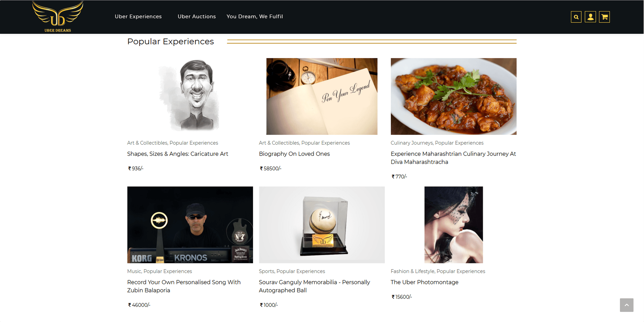The image size is (644, 322).
Task: Click the ₹15600/- price
Action: pos(402,297)
